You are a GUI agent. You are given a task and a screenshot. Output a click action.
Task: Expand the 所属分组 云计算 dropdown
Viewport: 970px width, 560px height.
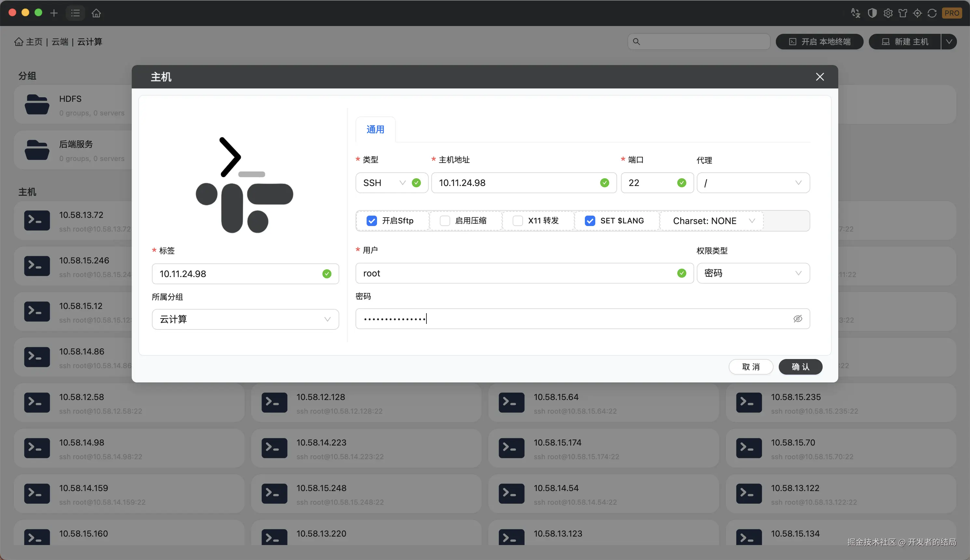coord(245,319)
